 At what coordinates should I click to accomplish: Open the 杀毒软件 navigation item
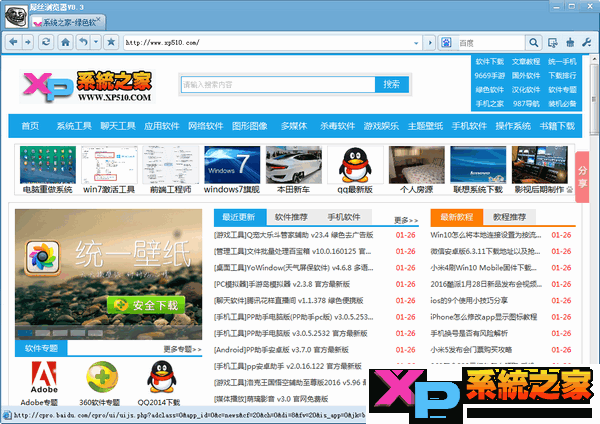[338, 126]
